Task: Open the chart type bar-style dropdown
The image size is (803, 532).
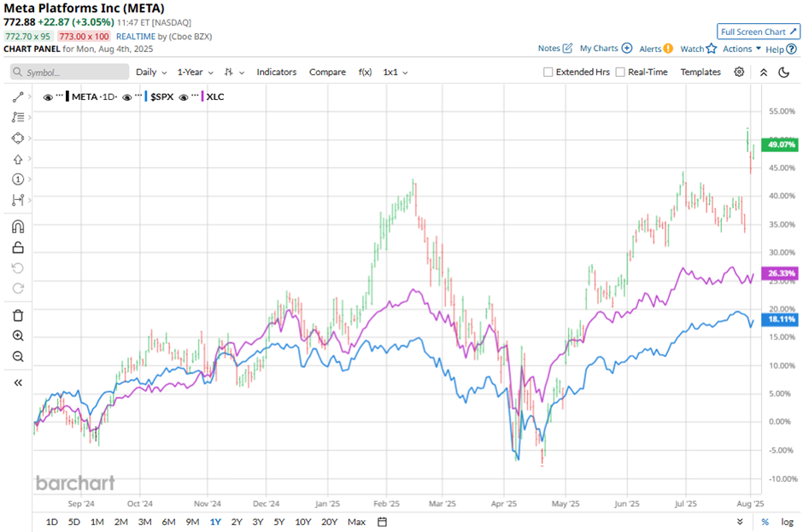Action: pos(234,73)
